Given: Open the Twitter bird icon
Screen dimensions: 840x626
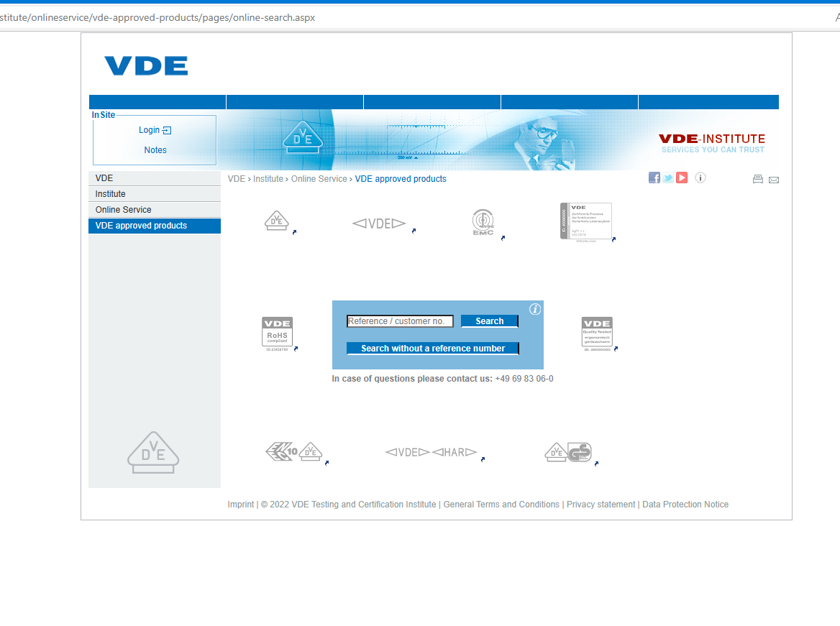Looking at the screenshot, I should (x=668, y=178).
